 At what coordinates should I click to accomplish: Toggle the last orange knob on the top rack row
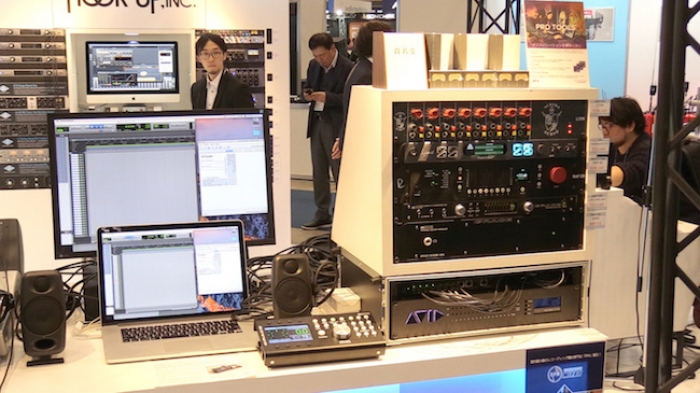click(525, 112)
